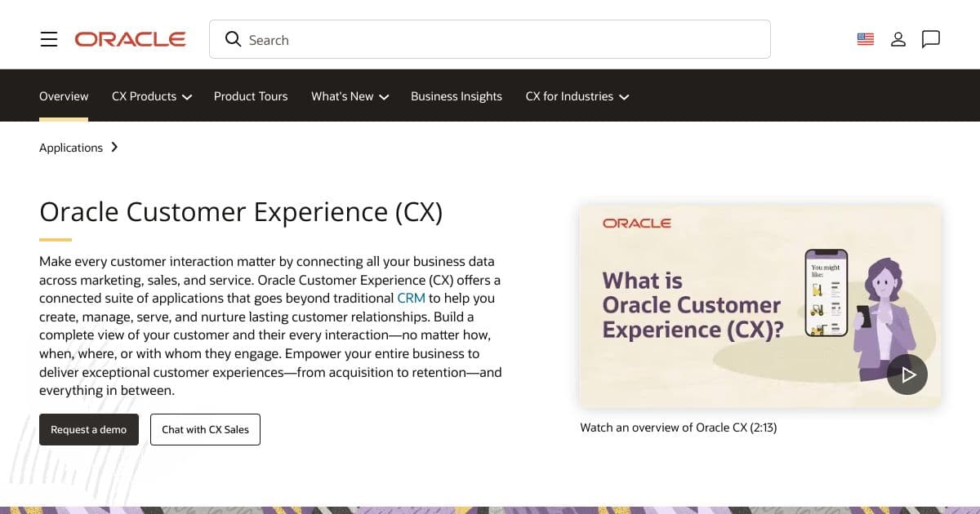Select Business Insights in the navigation
The width and height of the screenshot is (980, 514).
457,96
